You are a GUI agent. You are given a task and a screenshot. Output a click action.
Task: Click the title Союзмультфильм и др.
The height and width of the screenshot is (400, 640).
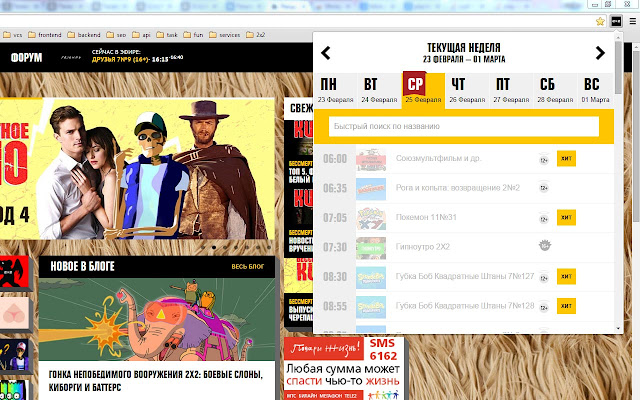pos(438,158)
